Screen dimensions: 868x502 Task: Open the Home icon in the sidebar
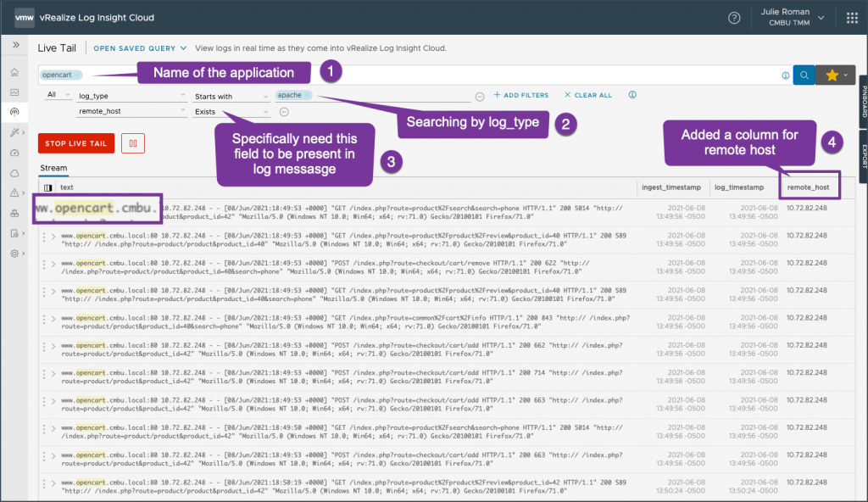pos(14,72)
